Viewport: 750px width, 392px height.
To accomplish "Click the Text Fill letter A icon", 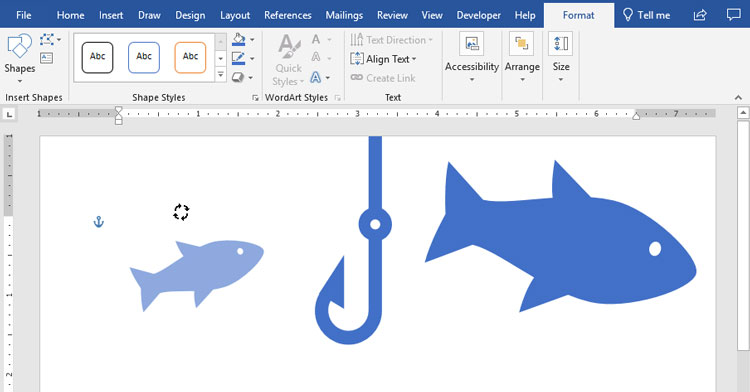I will 316,39.
